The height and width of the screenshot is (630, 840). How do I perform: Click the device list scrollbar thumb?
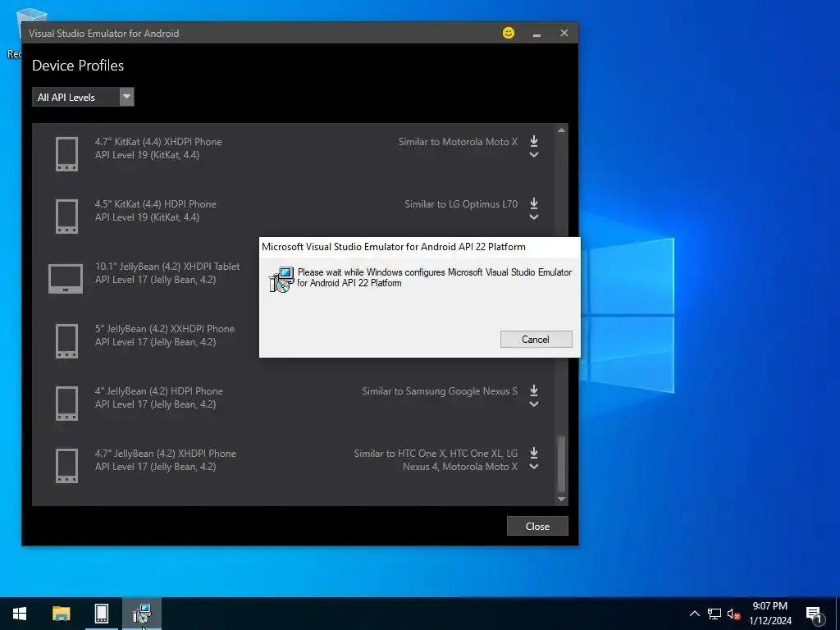pos(561,464)
